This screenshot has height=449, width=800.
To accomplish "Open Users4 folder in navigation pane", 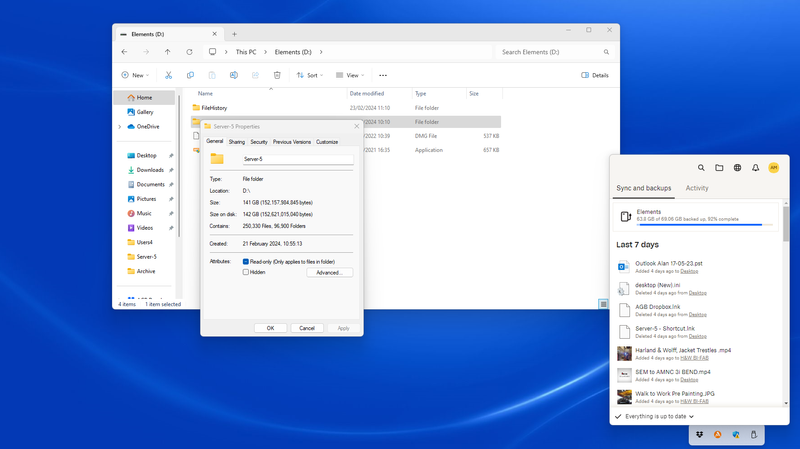I will (144, 242).
